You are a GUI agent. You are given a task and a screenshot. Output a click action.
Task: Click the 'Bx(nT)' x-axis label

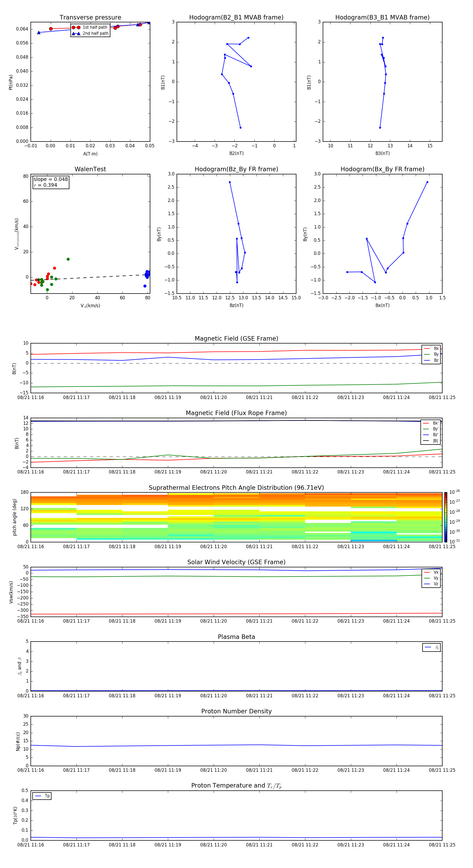382,305
